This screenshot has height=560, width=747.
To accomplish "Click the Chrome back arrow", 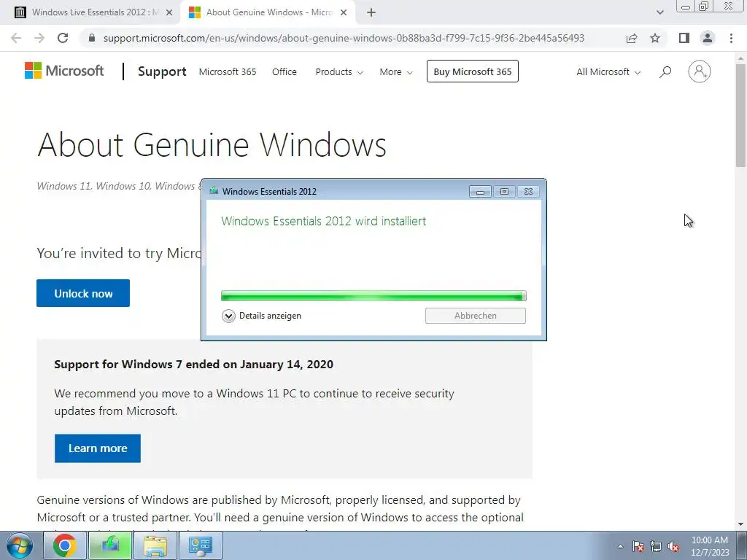I will [x=16, y=38].
